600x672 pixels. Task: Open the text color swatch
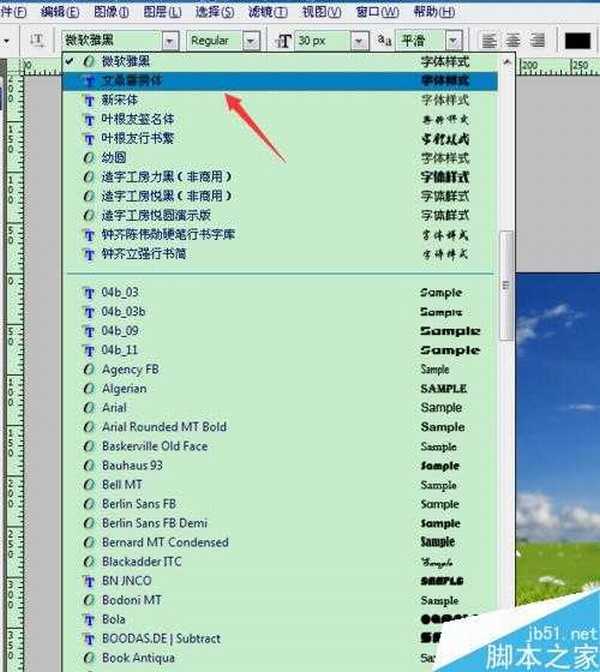point(578,41)
